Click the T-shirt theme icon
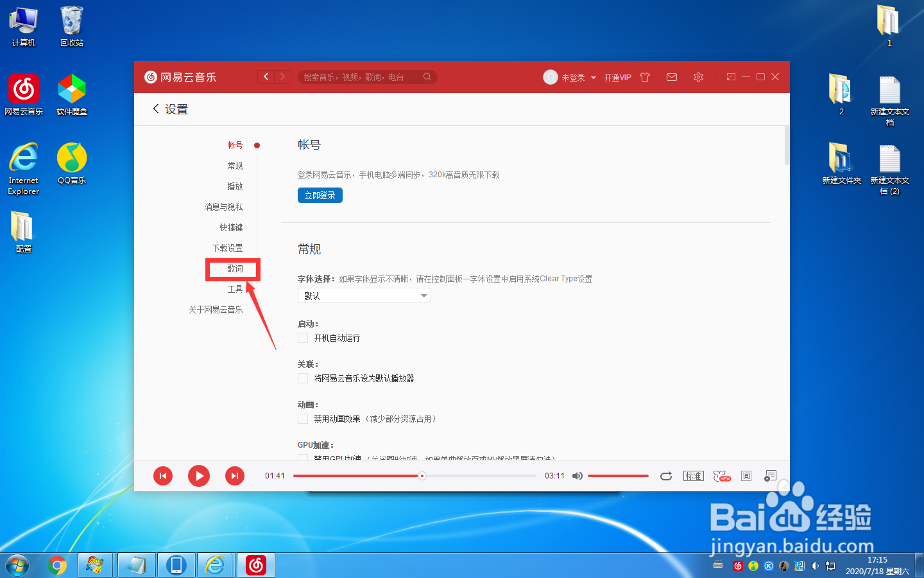The image size is (924, 578). coord(644,76)
